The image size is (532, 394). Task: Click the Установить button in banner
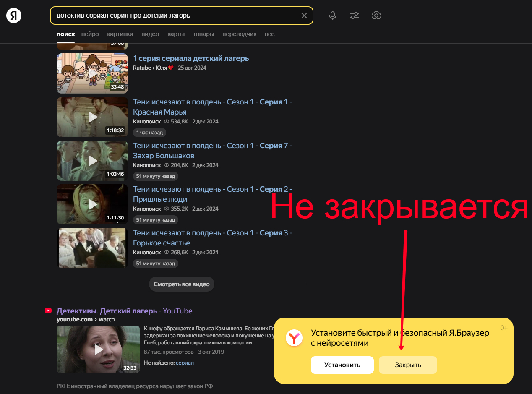(x=342, y=365)
